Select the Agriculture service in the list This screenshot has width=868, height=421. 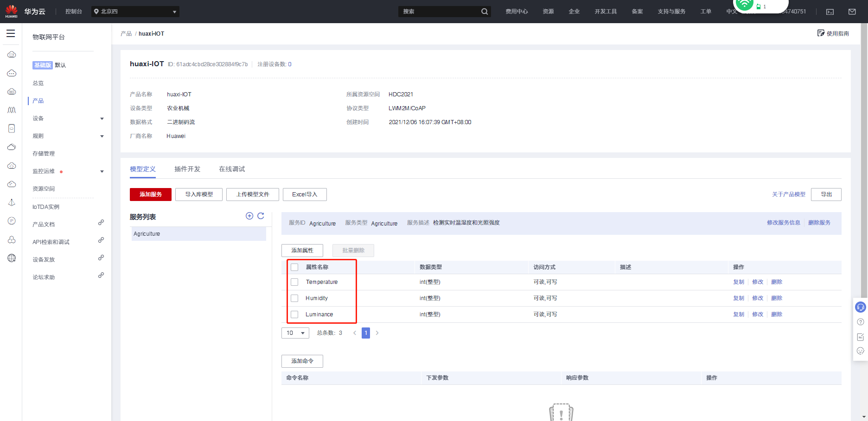198,234
